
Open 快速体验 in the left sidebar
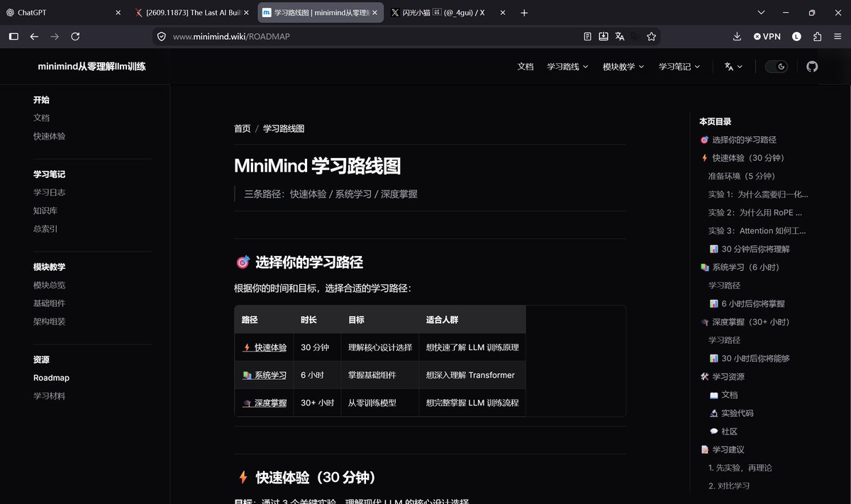[x=49, y=136]
